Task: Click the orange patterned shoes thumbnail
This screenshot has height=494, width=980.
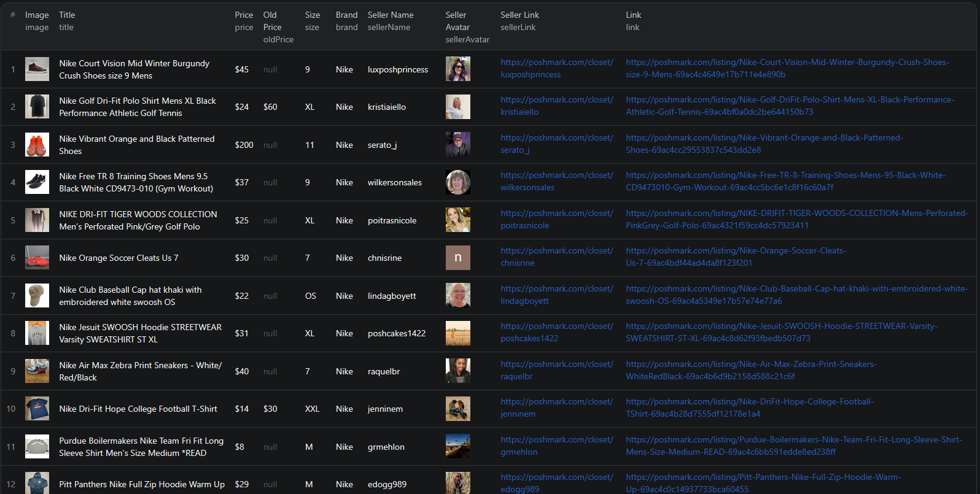Action: [x=37, y=145]
